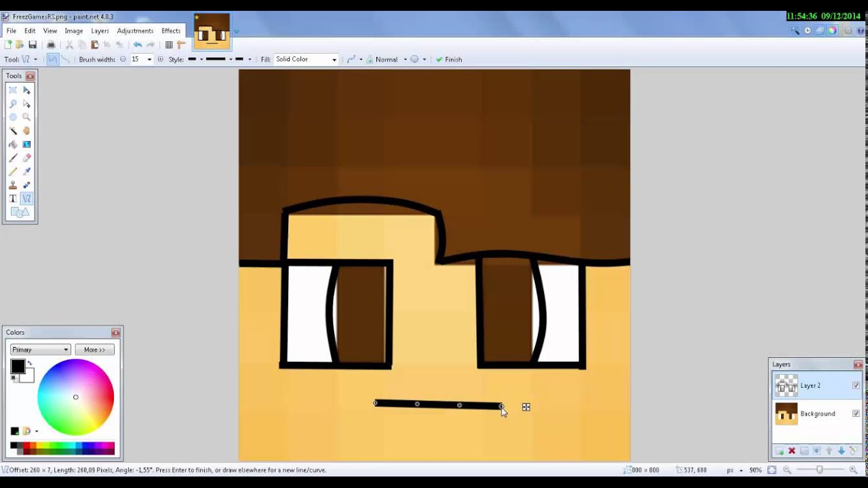The width and height of the screenshot is (868, 488).
Task: Select the Paint Bucket tool
Action: tap(13, 144)
